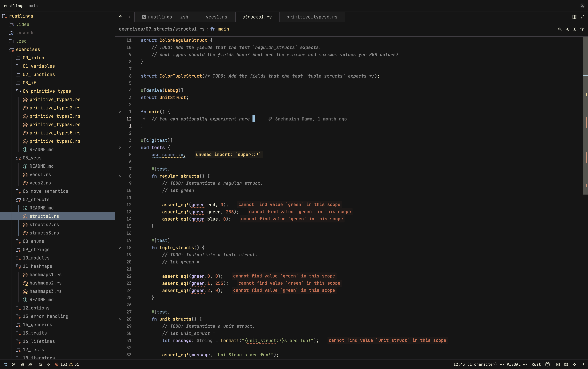
Task: Click the lightning bolt icon in status bar
Action: tap(48, 364)
